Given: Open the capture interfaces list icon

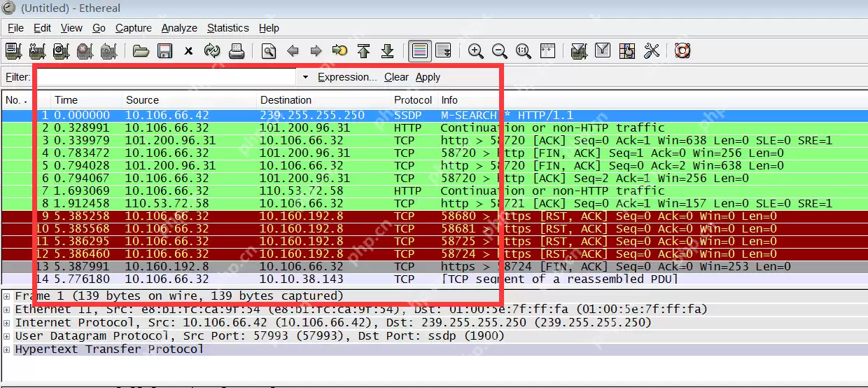Looking at the screenshot, I should point(13,51).
